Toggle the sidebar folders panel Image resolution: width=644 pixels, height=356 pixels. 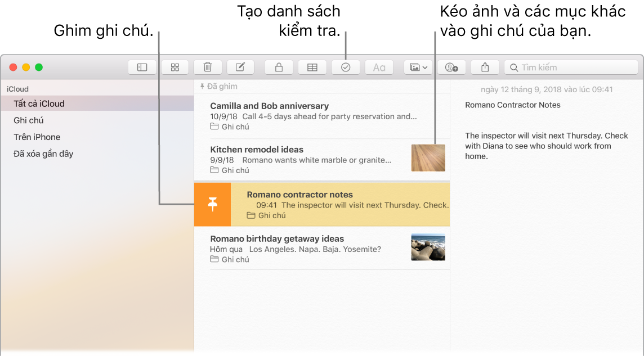point(142,67)
